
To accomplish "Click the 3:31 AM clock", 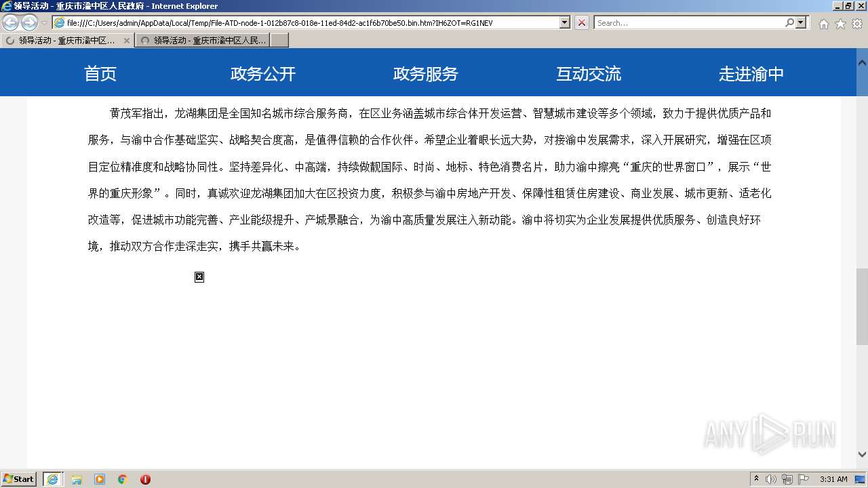I will pos(833,479).
